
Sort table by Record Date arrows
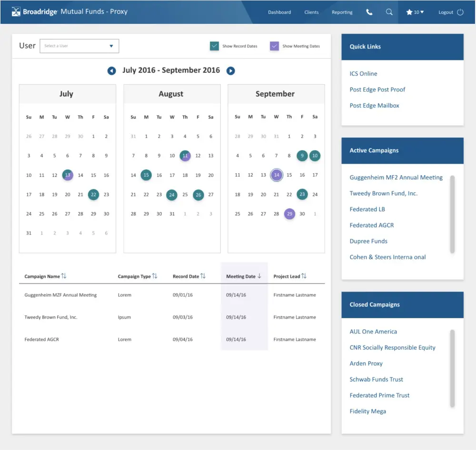pyautogui.click(x=203, y=276)
